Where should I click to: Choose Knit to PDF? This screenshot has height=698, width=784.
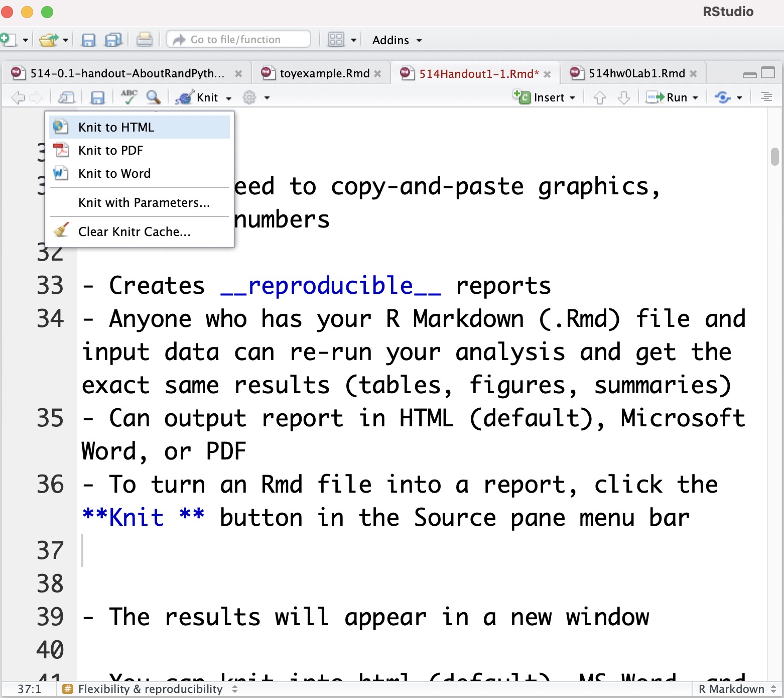[x=140, y=150]
